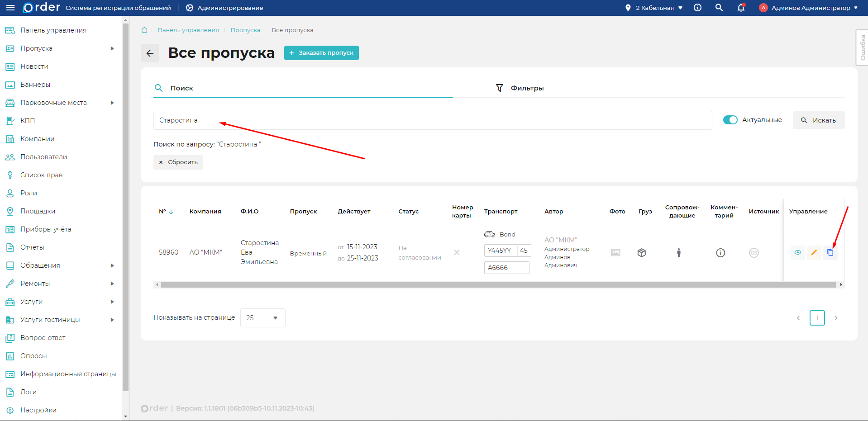Open the hamburger menu icon
This screenshot has width=868, height=421.
pyautogui.click(x=10, y=8)
